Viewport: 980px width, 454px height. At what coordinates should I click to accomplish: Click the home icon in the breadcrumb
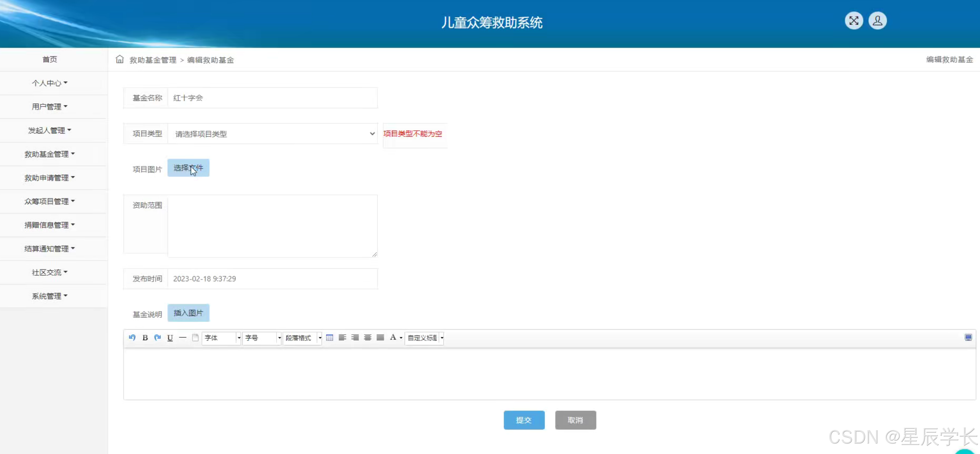(120, 59)
